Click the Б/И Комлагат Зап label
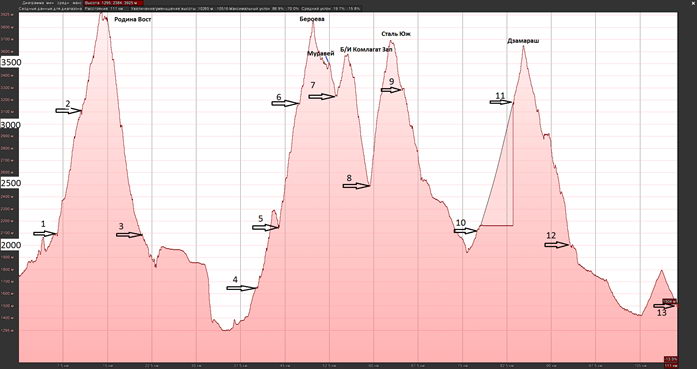Image resolution: width=697 pixels, height=369 pixels. click(x=366, y=49)
